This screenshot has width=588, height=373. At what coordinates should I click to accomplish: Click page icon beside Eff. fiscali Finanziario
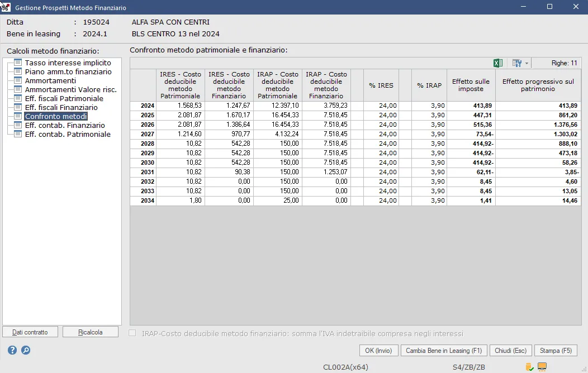pos(18,107)
